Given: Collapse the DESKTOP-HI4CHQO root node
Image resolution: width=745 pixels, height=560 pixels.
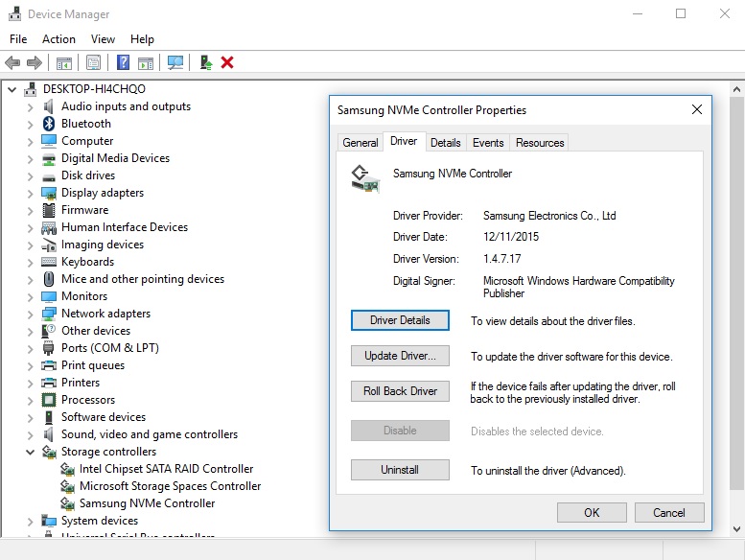Looking at the screenshot, I should point(12,89).
